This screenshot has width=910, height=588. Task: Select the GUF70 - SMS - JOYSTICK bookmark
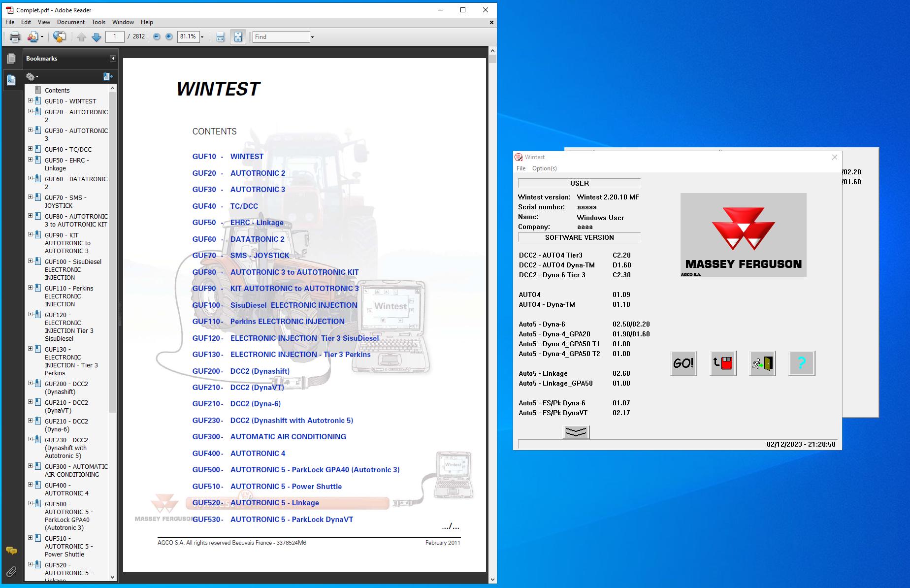[x=65, y=201]
